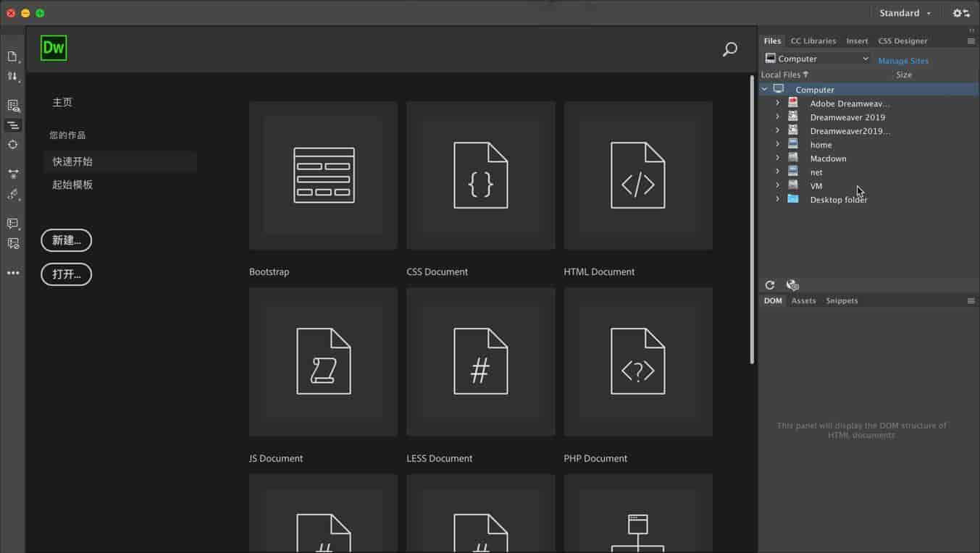Viewport: 980px width, 553px height.
Task: Click the start page vertical scrollbar
Action: pos(752,217)
